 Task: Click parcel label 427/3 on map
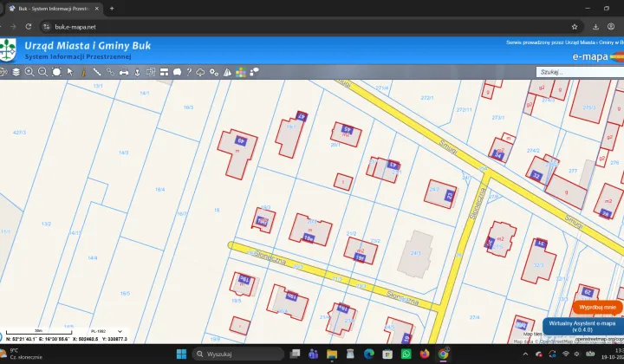(x=19, y=132)
